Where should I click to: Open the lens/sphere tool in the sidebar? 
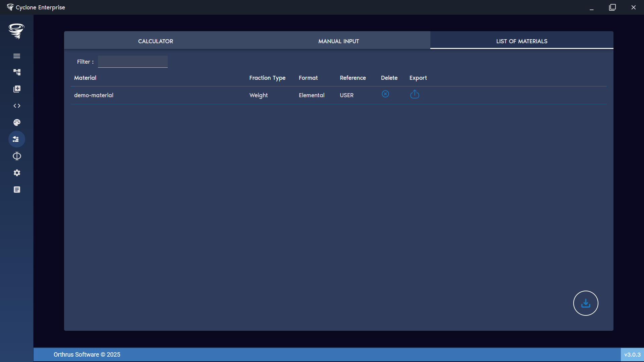pos(17,156)
